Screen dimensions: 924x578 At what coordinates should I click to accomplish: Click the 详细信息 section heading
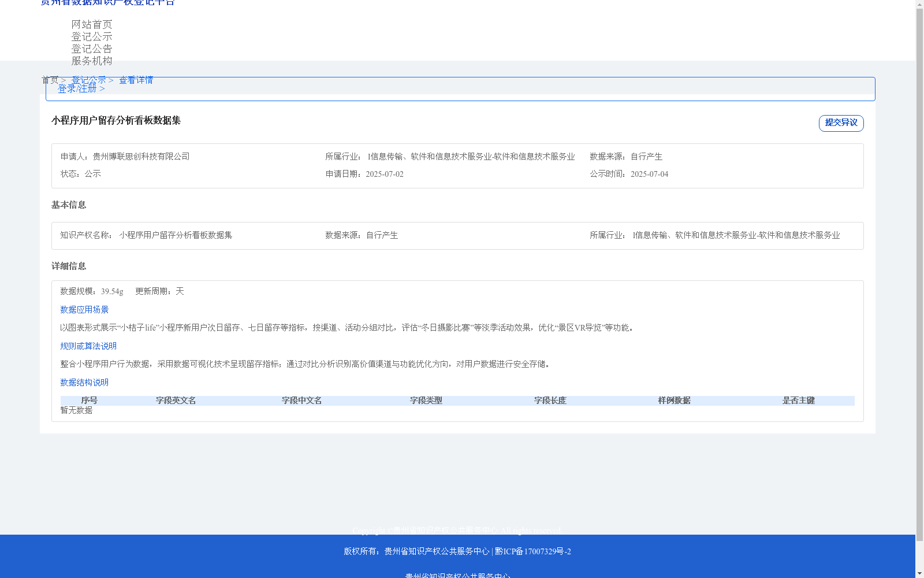coord(69,266)
